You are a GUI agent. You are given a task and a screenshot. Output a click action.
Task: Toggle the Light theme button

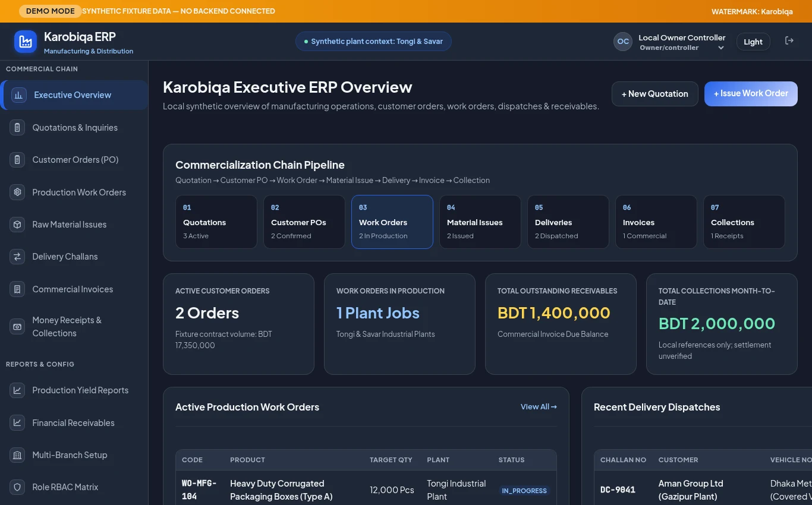[x=753, y=42]
